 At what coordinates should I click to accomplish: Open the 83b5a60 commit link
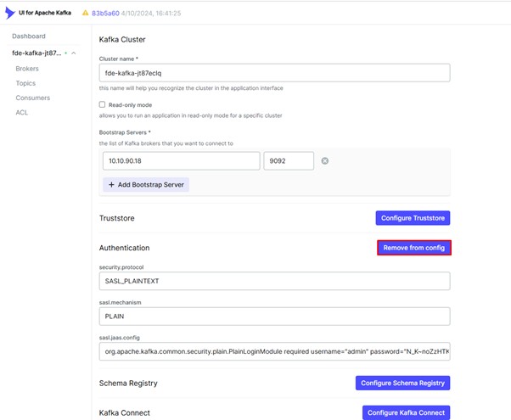click(105, 13)
